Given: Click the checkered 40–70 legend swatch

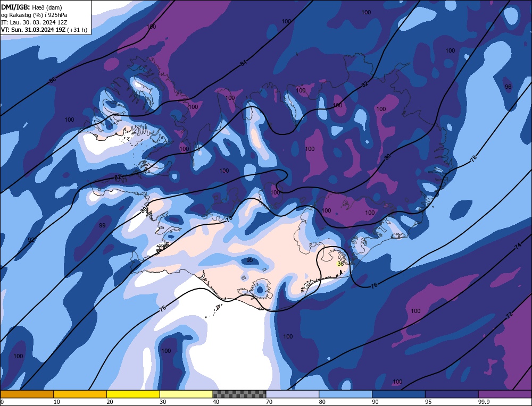Looking at the screenshot, I should tap(239, 394).
